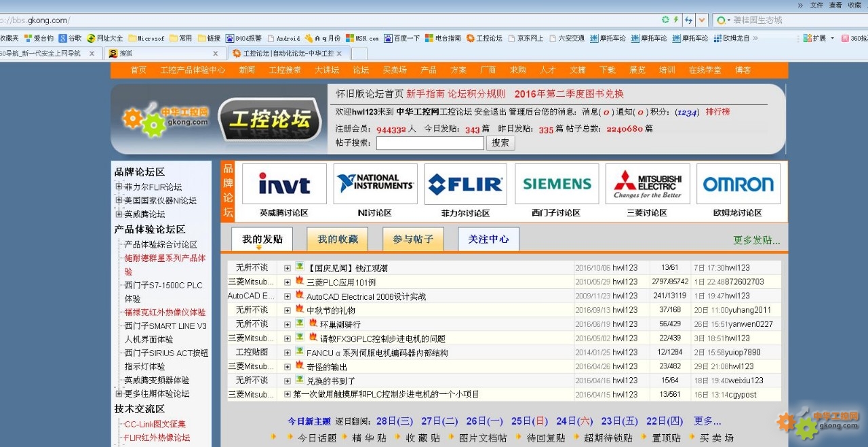Screen dimensions: 868x447
Task: Open the Mitsubishi 三菱讨论区 logo
Action: (x=648, y=184)
